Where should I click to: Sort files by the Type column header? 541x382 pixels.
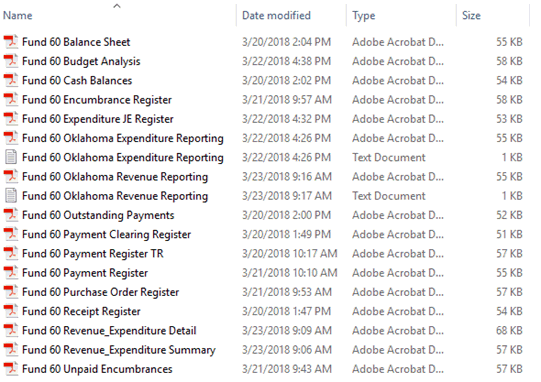pyautogui.click(x=364, y=16)
